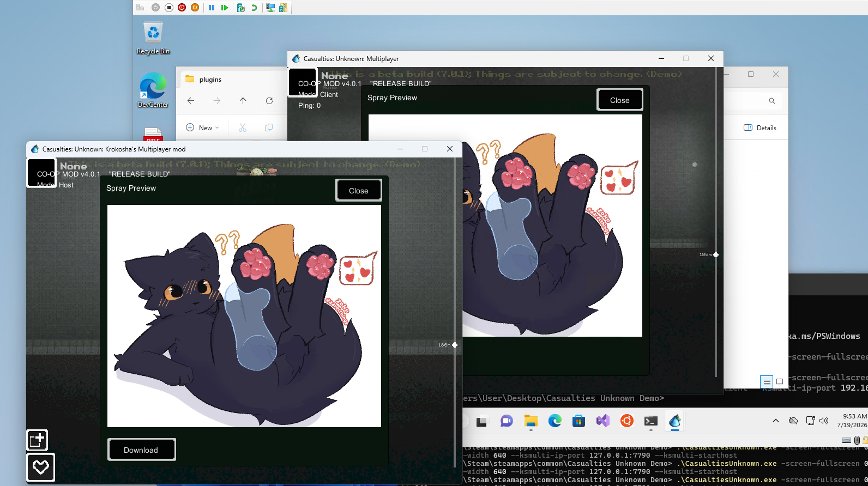Click the Up arrow in plugins File Explorer
Viewport: 868px width, 486px height.
[243, 101]
